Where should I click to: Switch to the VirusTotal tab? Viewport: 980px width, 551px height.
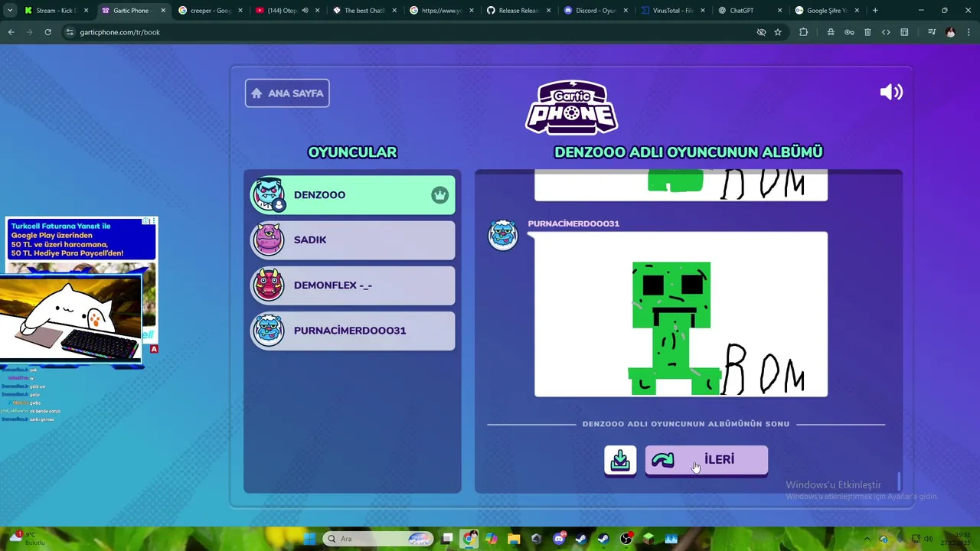[672, 11]
